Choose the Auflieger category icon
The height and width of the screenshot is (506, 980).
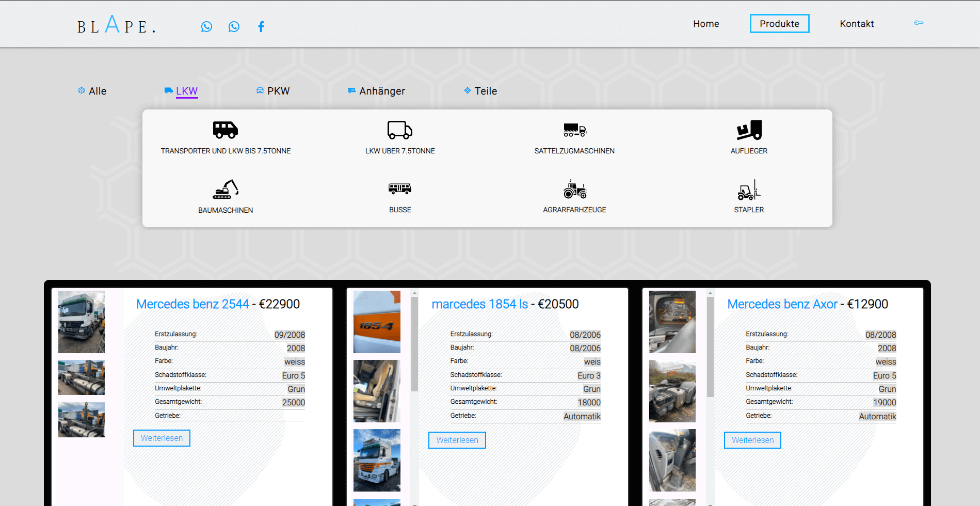(x=749, y=130)
